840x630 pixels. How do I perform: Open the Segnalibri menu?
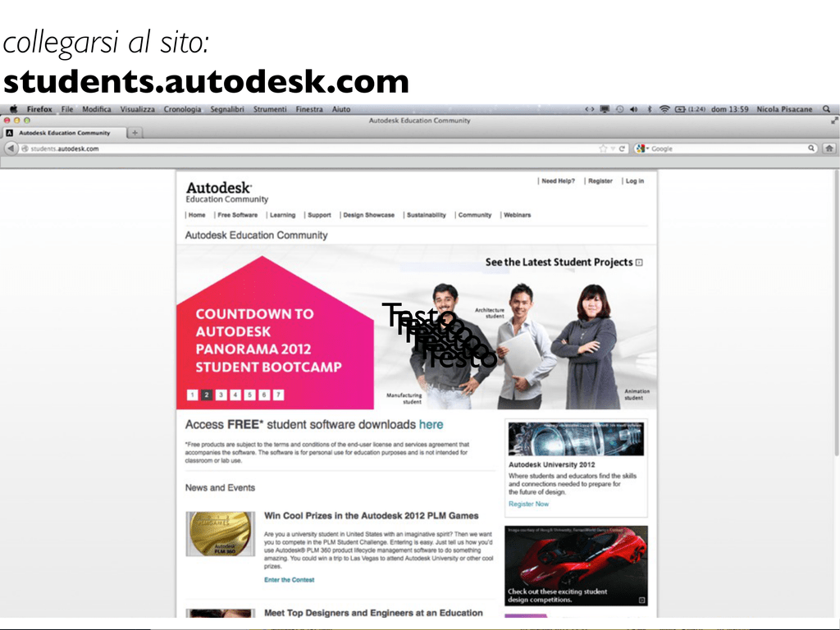[227, 109]
